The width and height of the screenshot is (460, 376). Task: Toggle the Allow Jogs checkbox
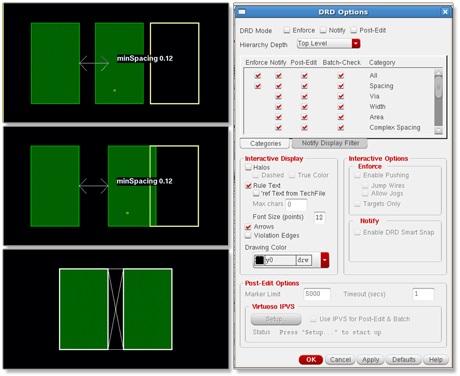pyautogui.click(x=366, y=193)
